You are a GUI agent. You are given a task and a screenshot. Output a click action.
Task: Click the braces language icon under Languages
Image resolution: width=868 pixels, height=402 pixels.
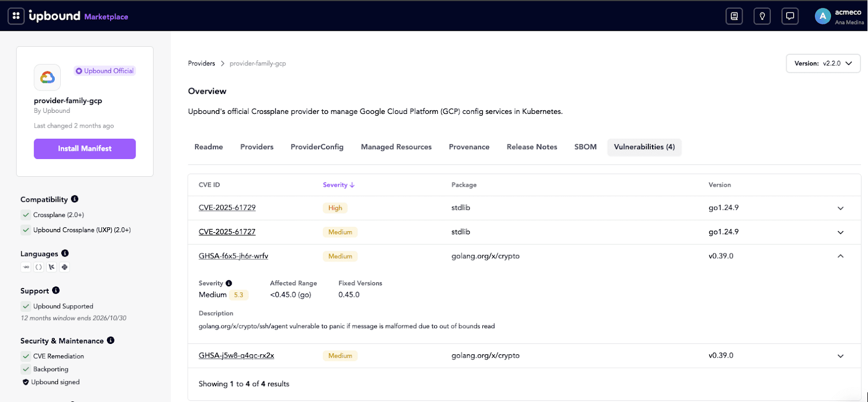[x=39, y=267]
